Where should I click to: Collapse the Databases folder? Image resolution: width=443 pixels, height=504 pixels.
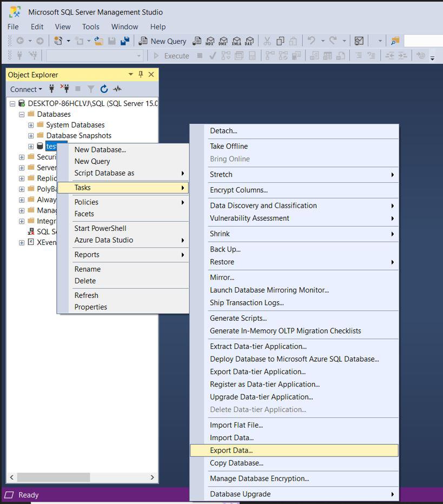click(22, 114)
